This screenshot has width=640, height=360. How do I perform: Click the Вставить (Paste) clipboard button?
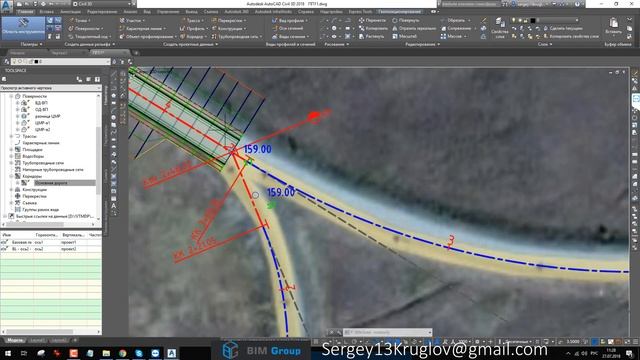pos(613,27)
